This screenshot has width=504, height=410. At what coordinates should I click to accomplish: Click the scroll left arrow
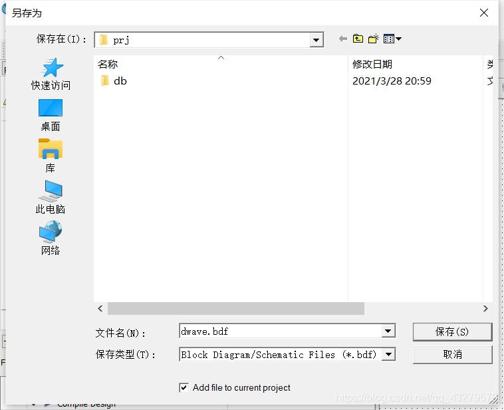(x=100, y=309)
